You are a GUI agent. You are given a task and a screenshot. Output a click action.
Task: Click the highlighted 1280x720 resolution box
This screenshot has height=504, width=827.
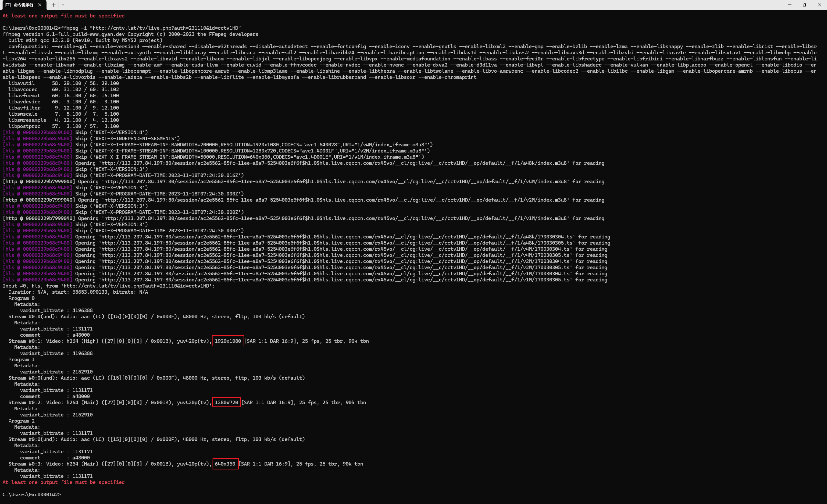[226, 402]
